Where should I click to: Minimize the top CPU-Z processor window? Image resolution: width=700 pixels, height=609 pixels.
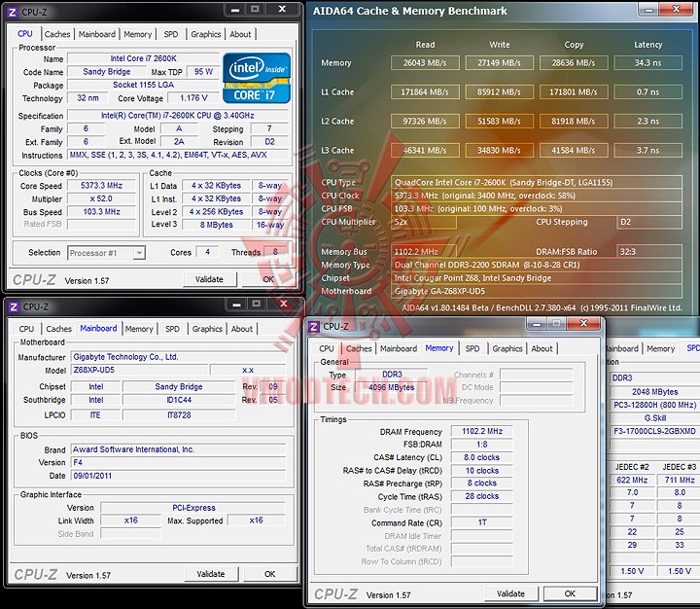coord(235,10)
